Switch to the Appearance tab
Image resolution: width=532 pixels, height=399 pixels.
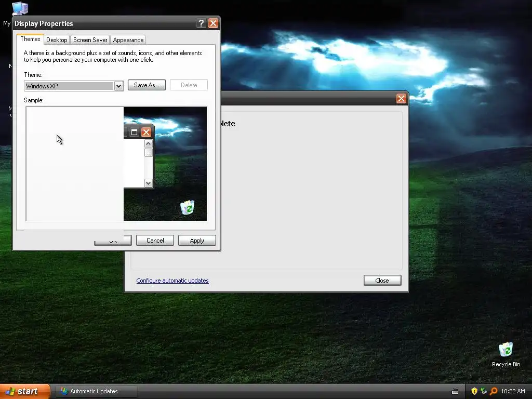click(x=128, y=40)
